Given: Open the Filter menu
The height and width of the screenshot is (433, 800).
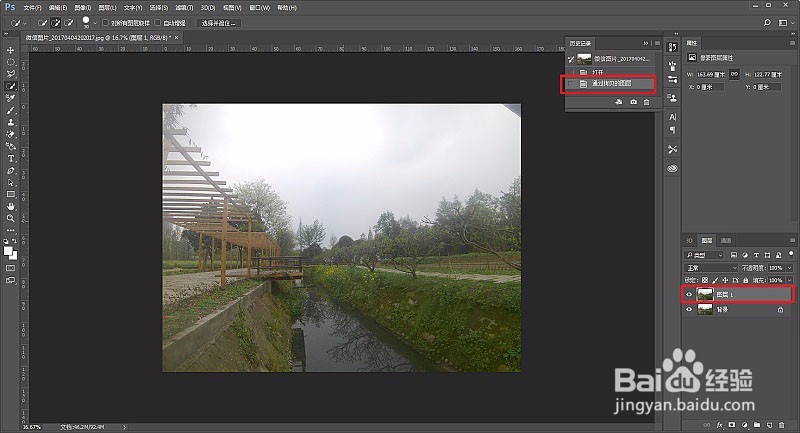Looking at the screenshot, I should (184, 8).
